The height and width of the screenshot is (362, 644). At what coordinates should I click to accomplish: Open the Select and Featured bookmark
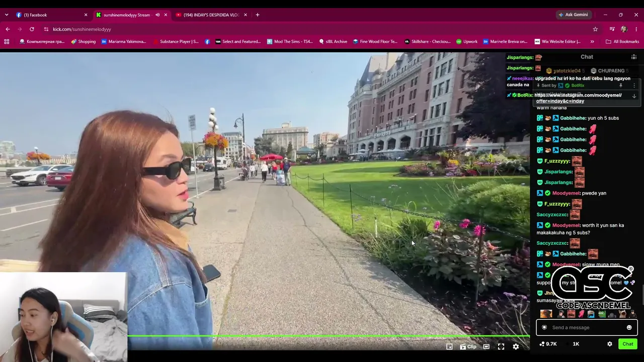pyautogui.click(x=237, y=41)
